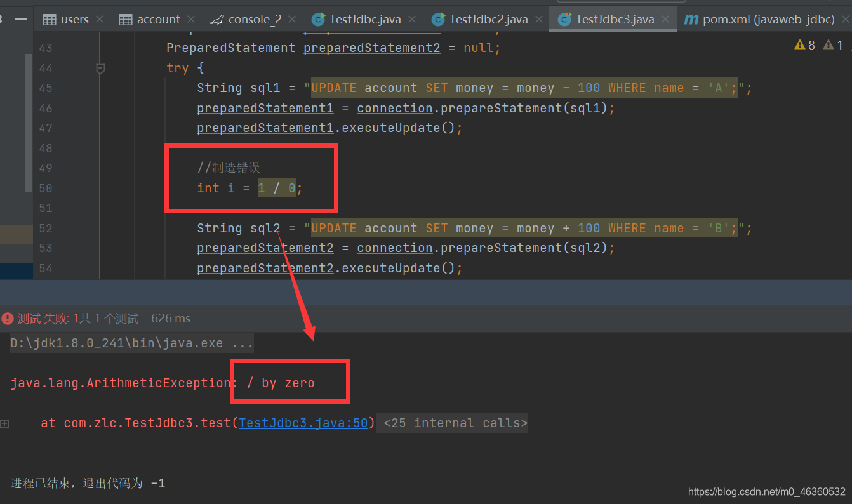The width and height of the screenshot is (852, 504).
Task: Click the TestJdbc3.java class icon
Action: click(564, 20)
